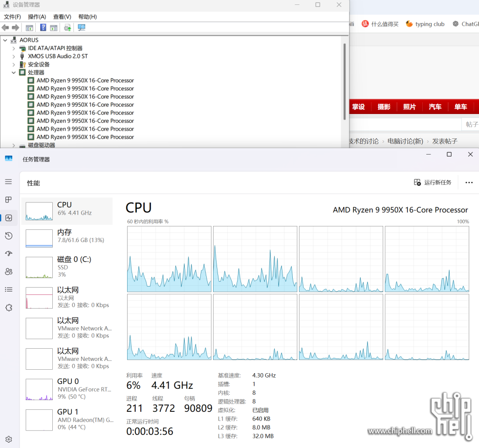Open the three-dot more options menu
479x448 pixels.
coord(469,183)
